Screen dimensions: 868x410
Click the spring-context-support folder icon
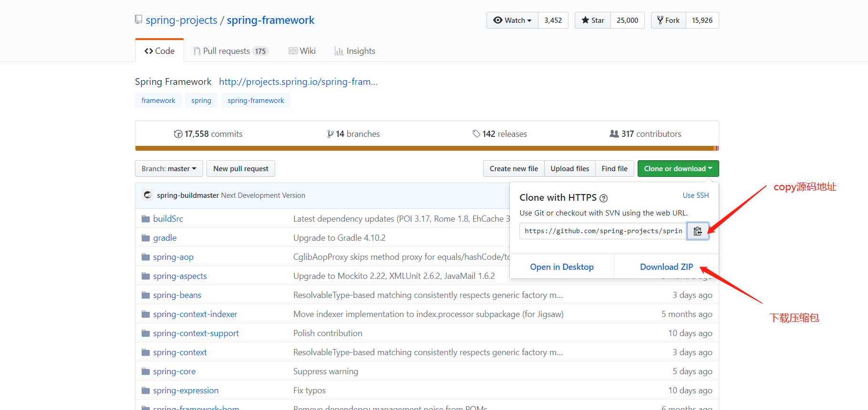point(145,333)
